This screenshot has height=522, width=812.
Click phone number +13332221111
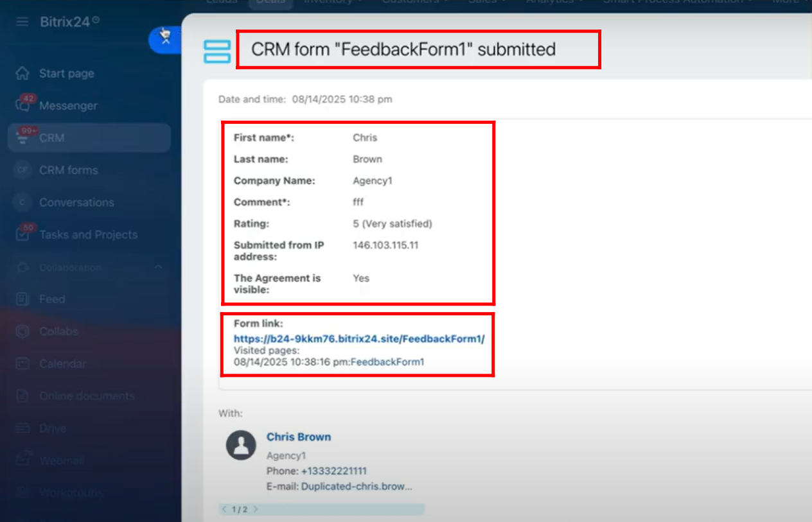[334, 471]
